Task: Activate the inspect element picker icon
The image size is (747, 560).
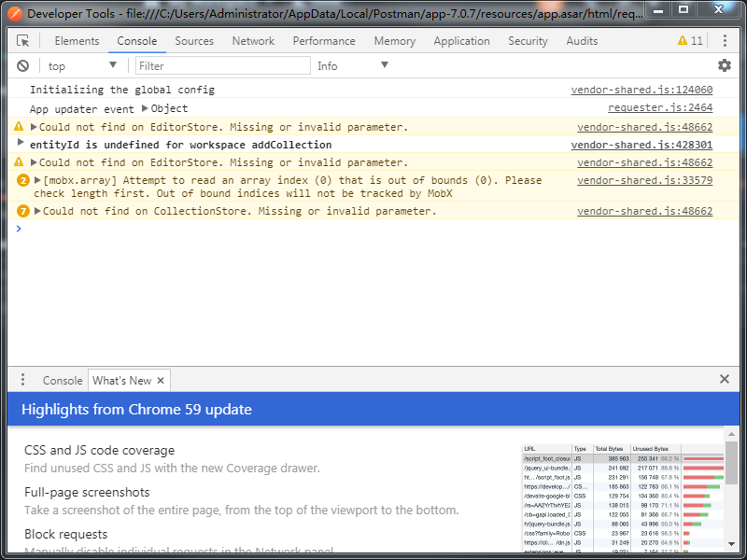Action: pos(22,41)
